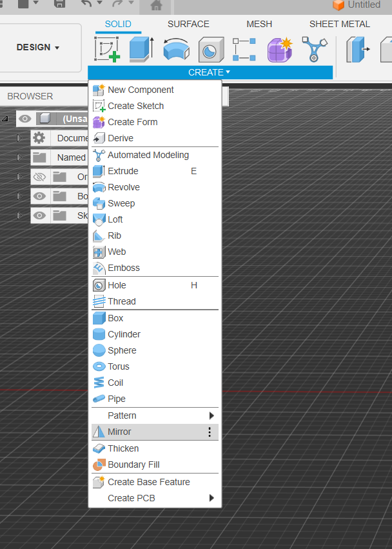Image resolution: width=392 pixels, height=549 pixels.
Task: Select Mirror from the Create menu
Action: [119, 432]
